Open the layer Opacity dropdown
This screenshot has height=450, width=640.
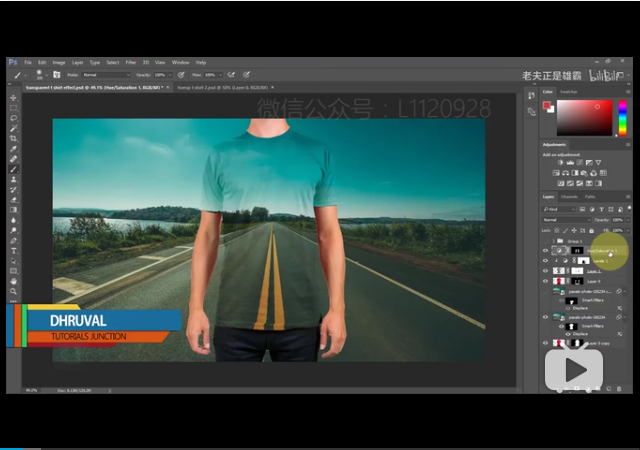(628, 220)
